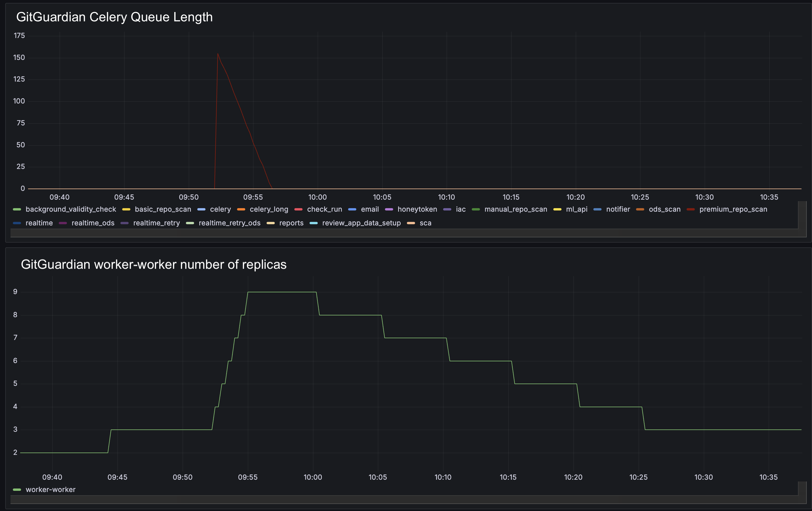Select the realtime legend label

[39, 223]
